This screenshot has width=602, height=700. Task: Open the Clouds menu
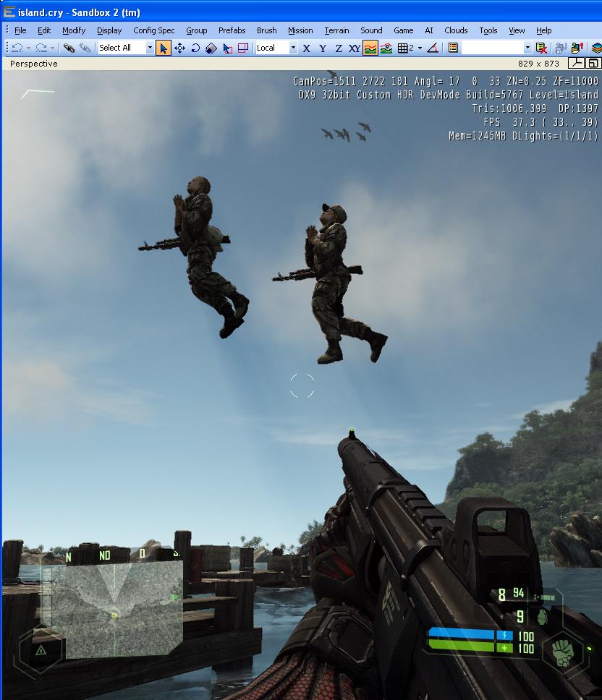pos(456,30)
